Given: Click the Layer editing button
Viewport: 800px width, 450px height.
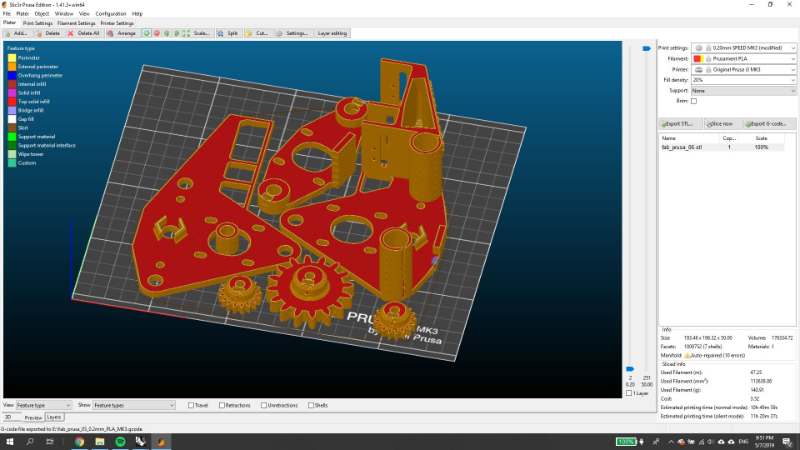Looking at the screenshot, I should pyautogui.click(x=332, y=33).
